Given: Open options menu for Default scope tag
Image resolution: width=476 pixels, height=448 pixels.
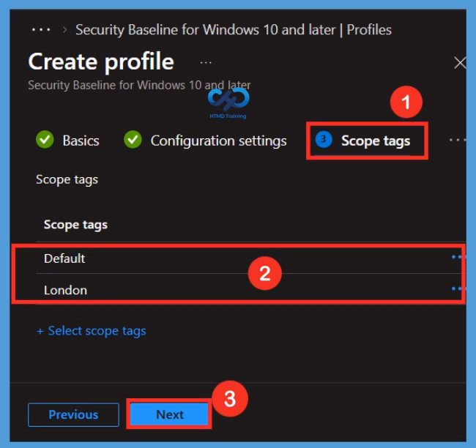Looking at the screenshot, I should click(457, 258).
